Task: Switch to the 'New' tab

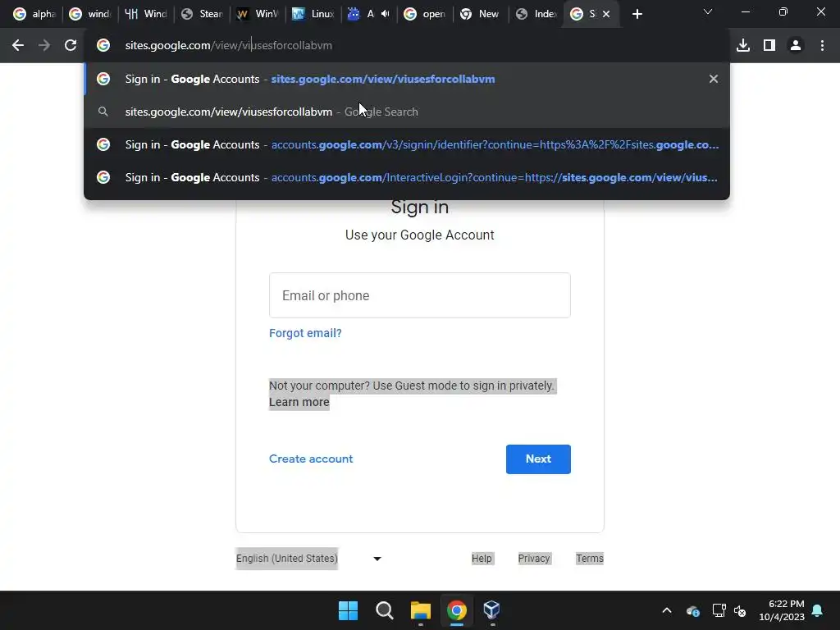Action: click(481, 15)
